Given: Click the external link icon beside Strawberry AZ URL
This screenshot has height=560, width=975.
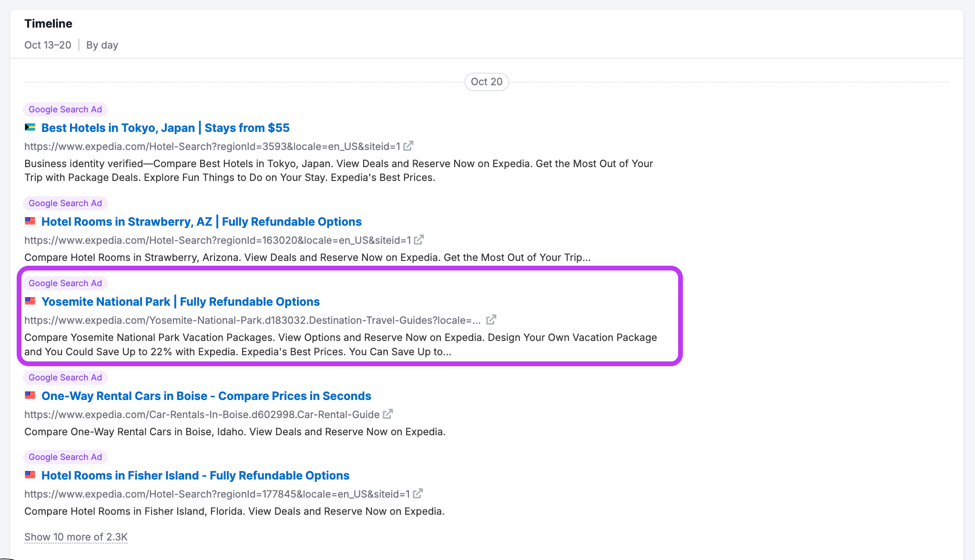Looking at the screenshot, I should coord(419,240).
